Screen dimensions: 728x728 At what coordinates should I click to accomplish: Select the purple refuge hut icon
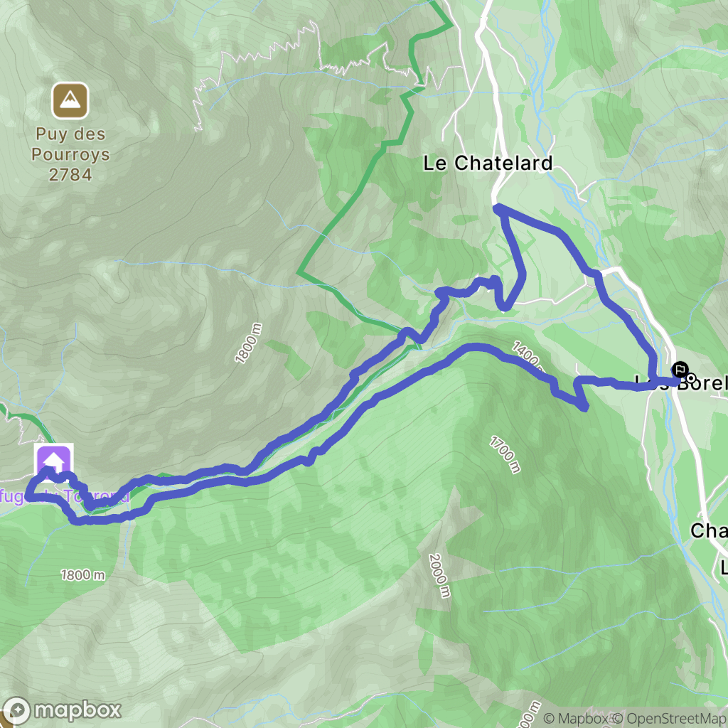(x=54, y=461)
